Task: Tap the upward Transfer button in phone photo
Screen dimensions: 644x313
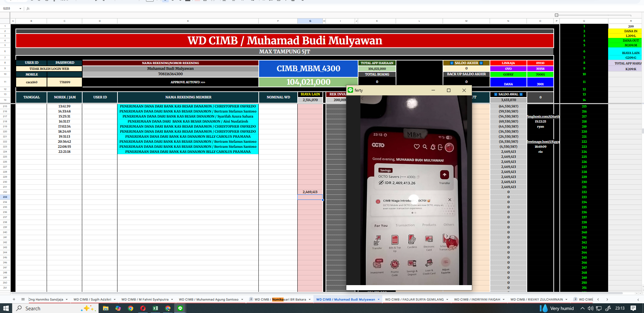Action: tap(444, 175)
